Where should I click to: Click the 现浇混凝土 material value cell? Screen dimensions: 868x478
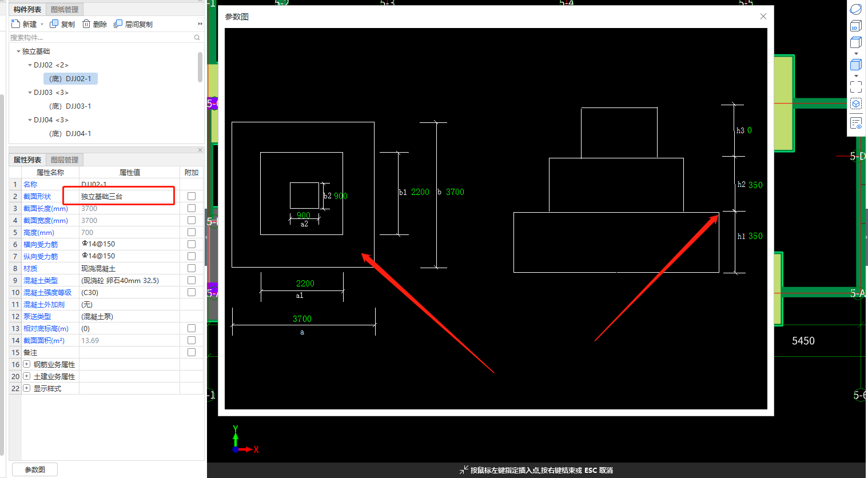click(129, 268)
